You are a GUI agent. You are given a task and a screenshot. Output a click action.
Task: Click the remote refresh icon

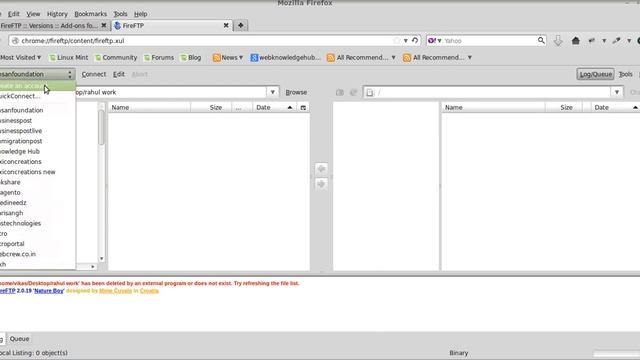tap(353, 92)
